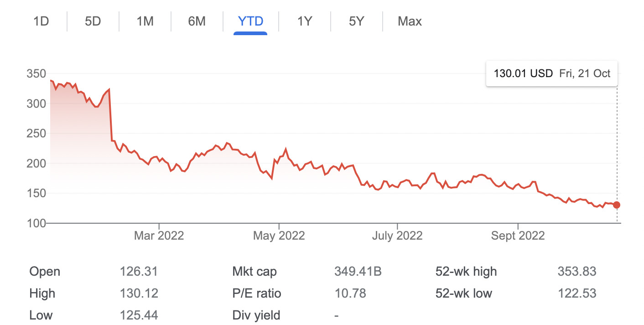Click the Open price 126.31
The height and width of the screenshot is (325, 644).
(x=139, y=272)
